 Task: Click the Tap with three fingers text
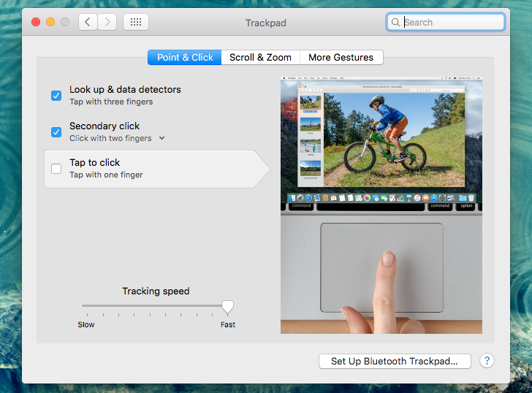click(111, 102)
